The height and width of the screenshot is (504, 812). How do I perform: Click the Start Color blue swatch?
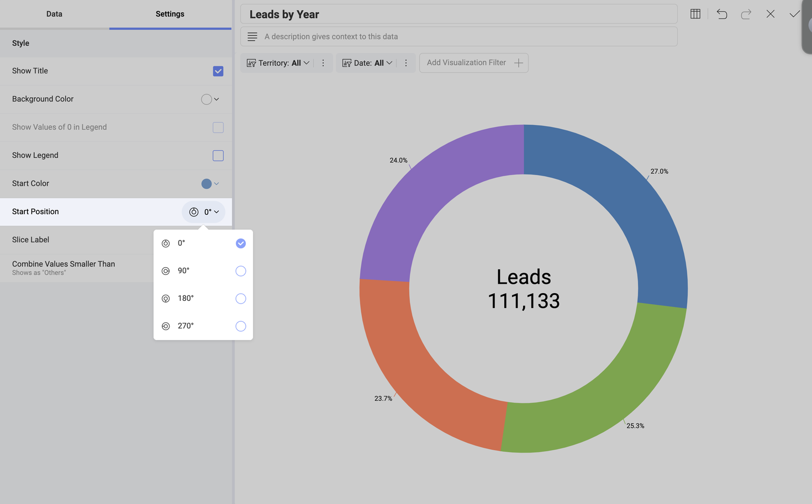pyautogui.click(x=207, y=184)
